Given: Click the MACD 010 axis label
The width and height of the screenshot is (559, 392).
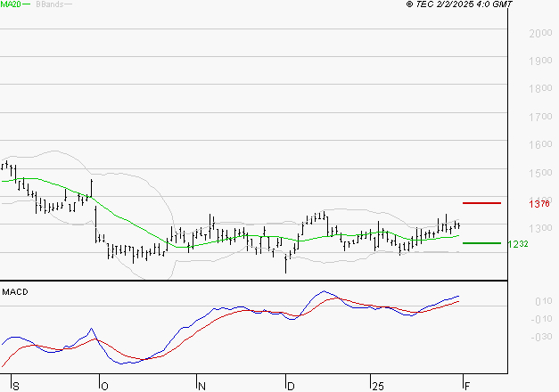Looking at the screenshot, I should 544,302.
